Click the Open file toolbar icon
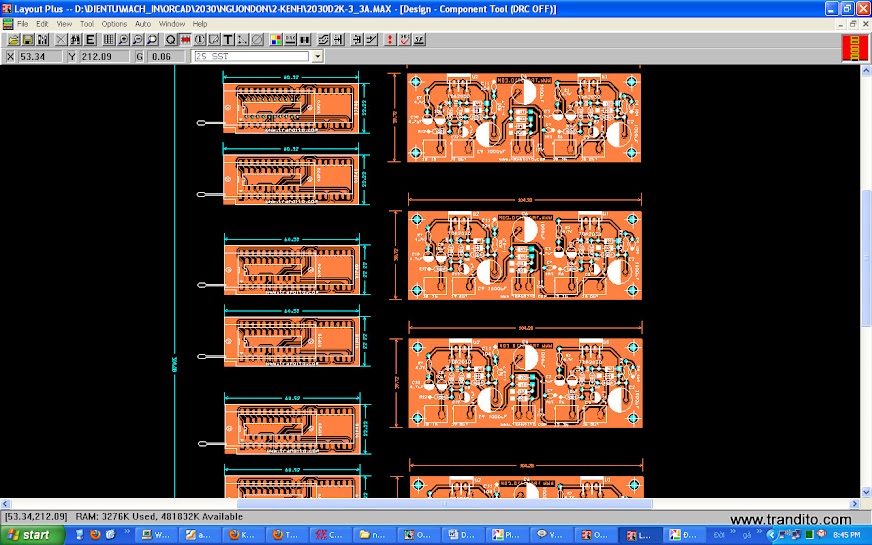Viewport: 872px width, 545px height. pos(13,39)
